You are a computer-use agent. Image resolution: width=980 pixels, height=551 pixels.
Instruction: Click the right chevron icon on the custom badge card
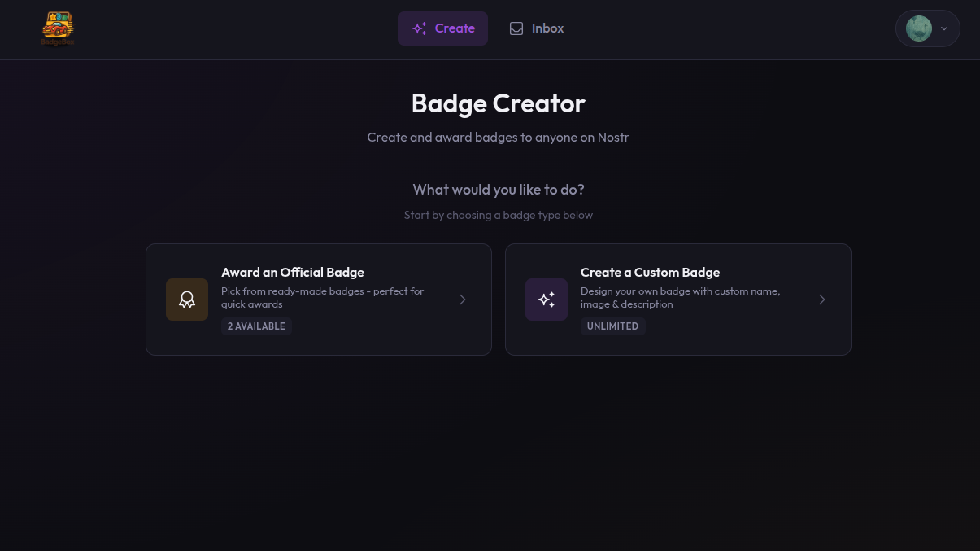point(822,300)
